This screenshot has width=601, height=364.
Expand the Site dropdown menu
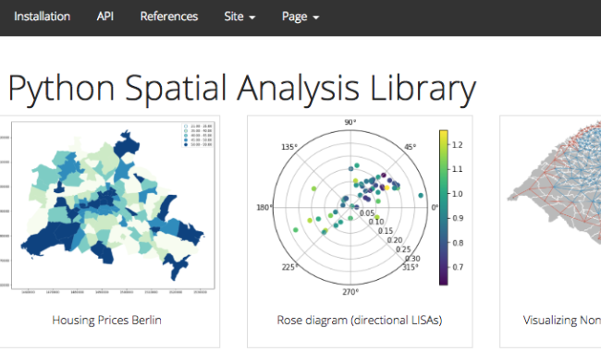coord(239,17)
